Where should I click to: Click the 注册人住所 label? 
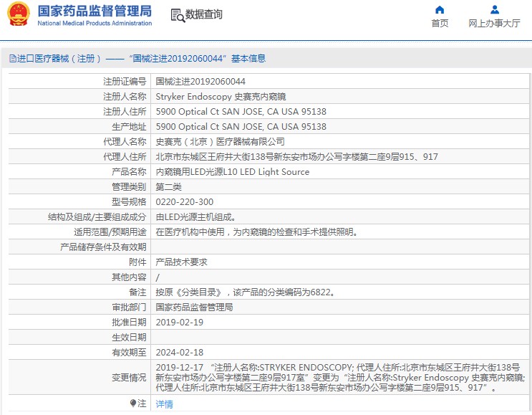pyautogui.click(x=125, y=112)
